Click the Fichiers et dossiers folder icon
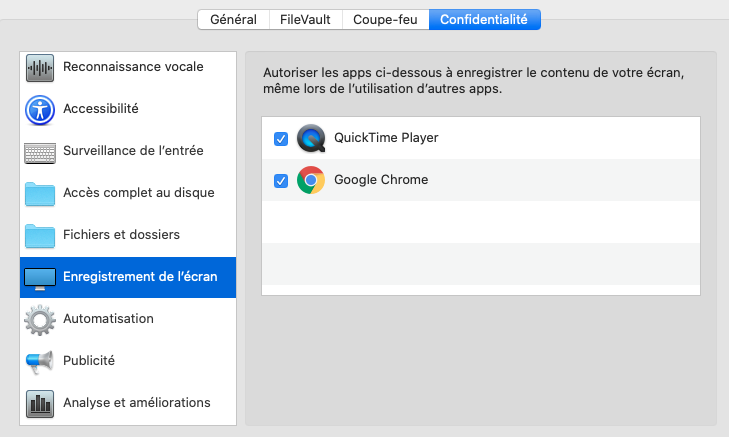Image resolution: width=729 pixels, height=437 pixels. pos(40,236)
